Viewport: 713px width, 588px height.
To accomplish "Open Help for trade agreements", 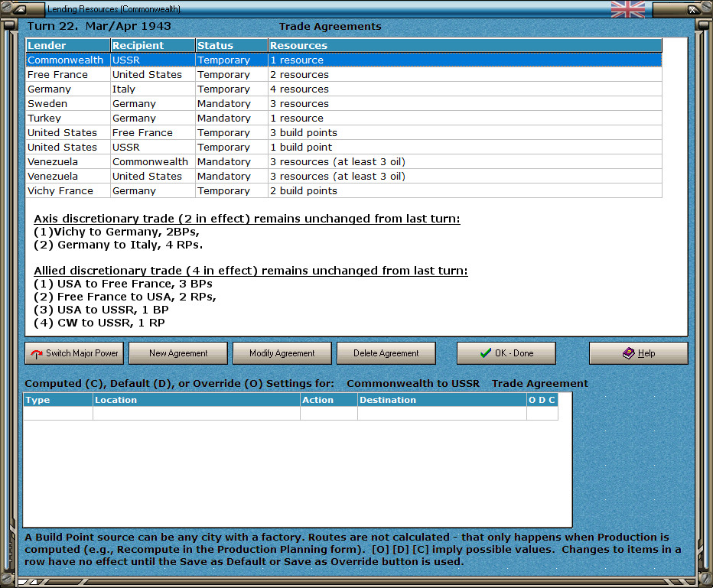I will tap(639, 353).
